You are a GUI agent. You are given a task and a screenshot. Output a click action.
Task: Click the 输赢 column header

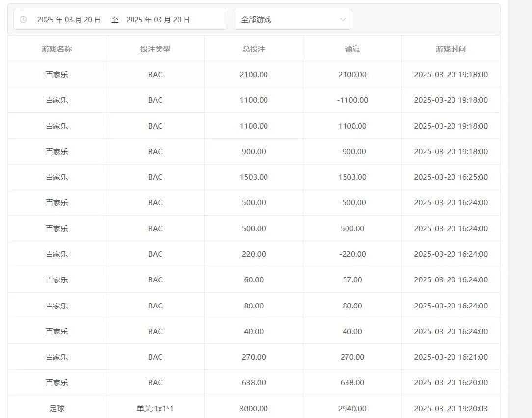352,49
